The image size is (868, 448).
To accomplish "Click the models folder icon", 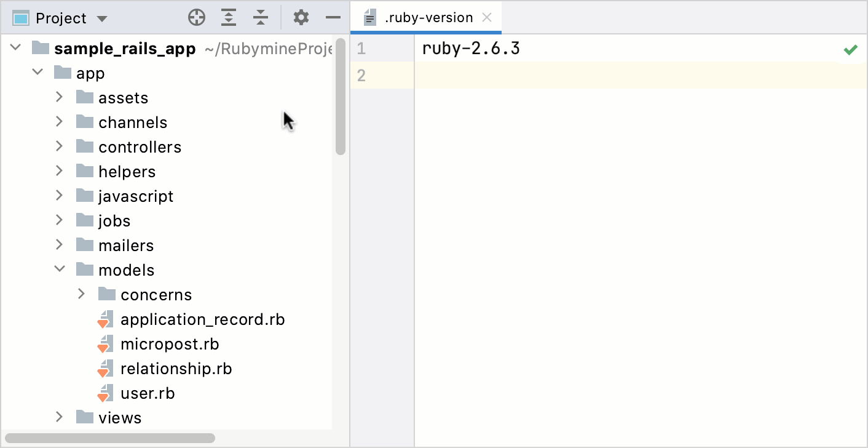I will [84, 270].
